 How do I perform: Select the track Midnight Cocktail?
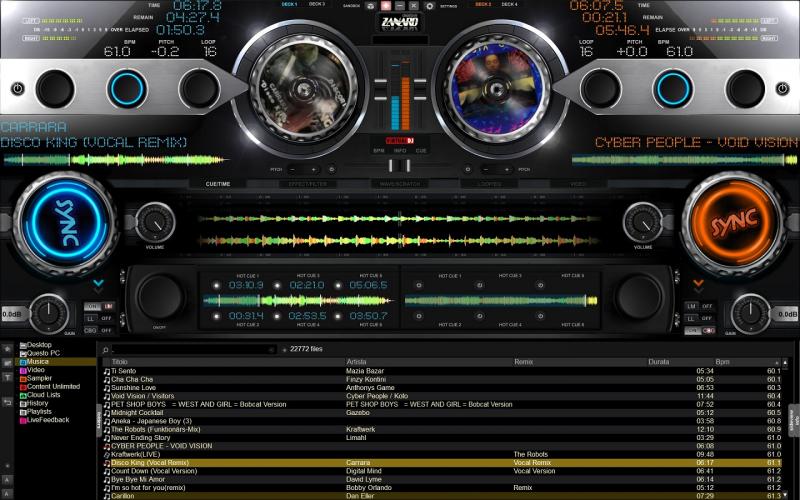pos(442,413)
